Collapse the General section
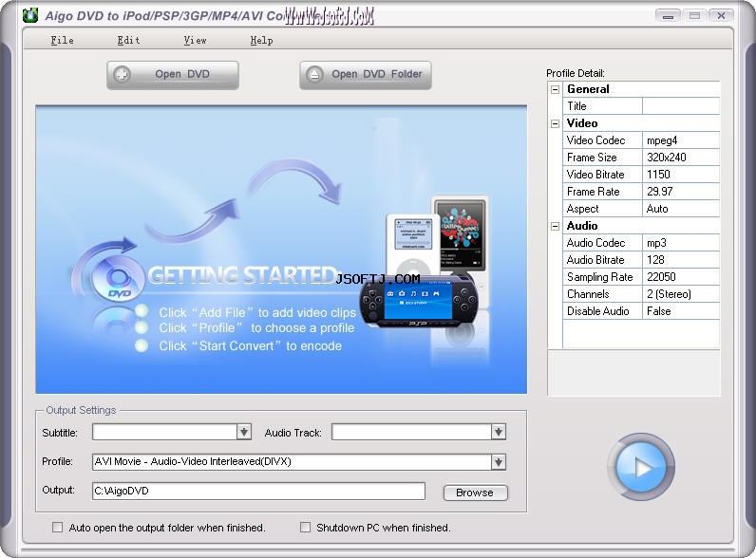756x558 pixels. tap(555, 89)
